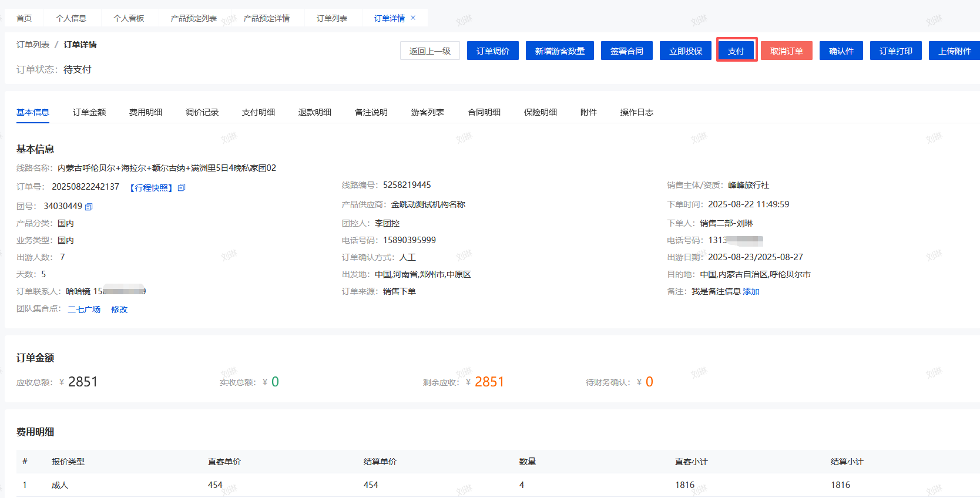The image size is (980, 498).
Task: Click 订单列表 in the breadcrumb
Action: pos(33,45)
